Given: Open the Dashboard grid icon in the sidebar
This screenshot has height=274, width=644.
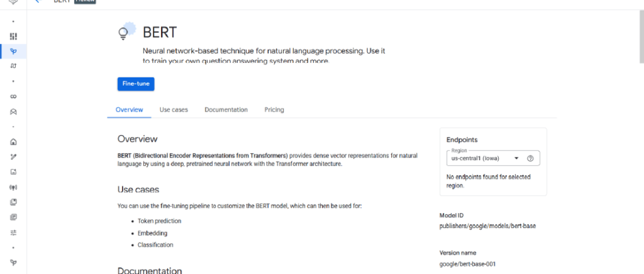Looking at the screenshot, I should point(13,36).
